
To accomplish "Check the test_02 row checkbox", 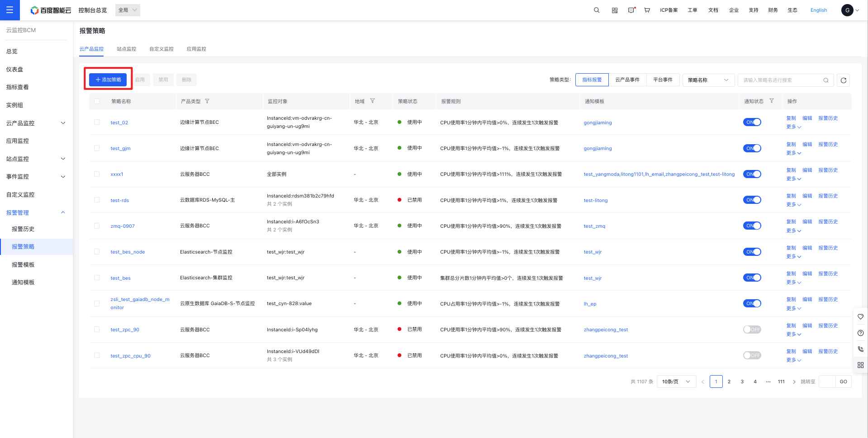I will 97,122.
